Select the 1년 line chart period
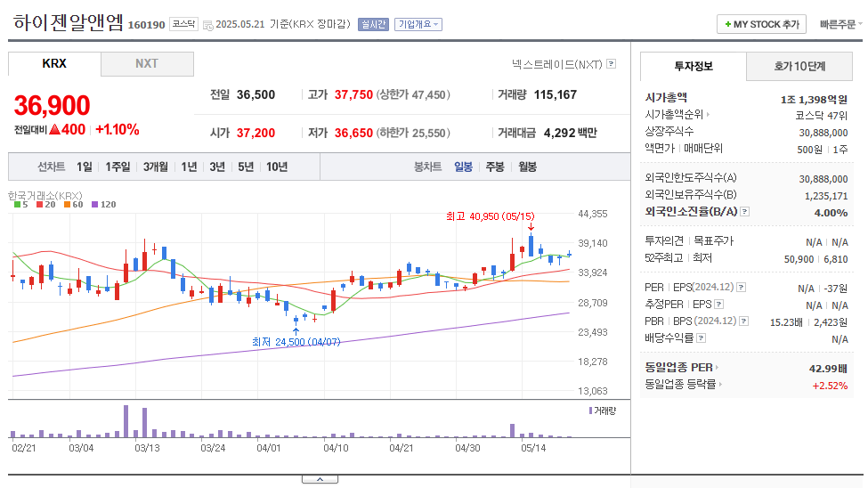868x488 pixels. click(x=189, y=167)
